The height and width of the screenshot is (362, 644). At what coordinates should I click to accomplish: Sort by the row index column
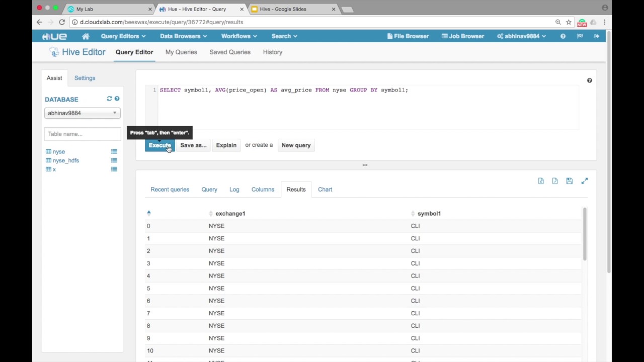pos(148,213)
